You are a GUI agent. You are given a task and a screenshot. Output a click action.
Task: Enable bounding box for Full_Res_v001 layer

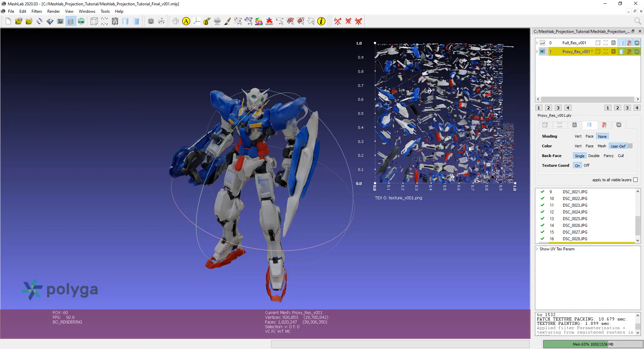pyautogui.click(x=598, y=43)
